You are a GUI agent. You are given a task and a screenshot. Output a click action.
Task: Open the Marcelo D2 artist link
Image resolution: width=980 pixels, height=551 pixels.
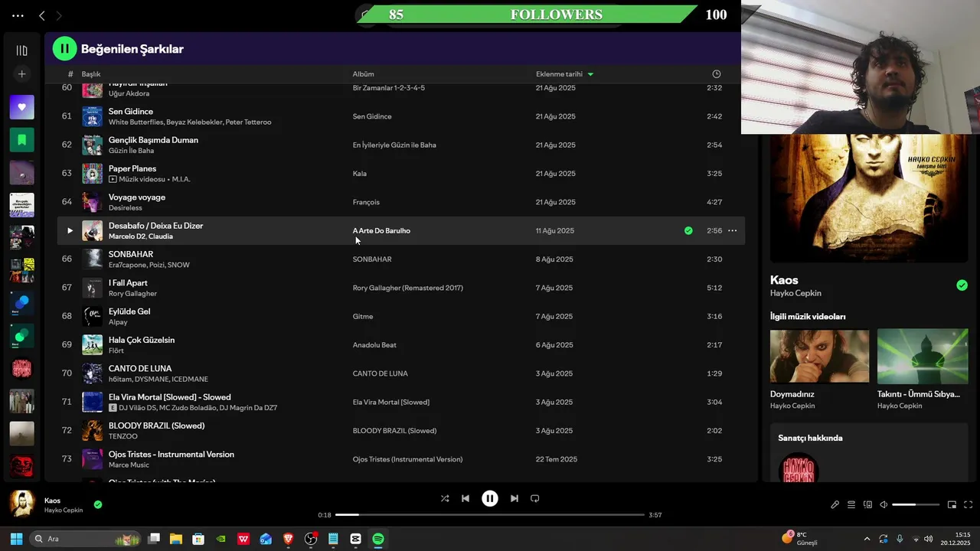pyautogui.click(x=126, y=236)
